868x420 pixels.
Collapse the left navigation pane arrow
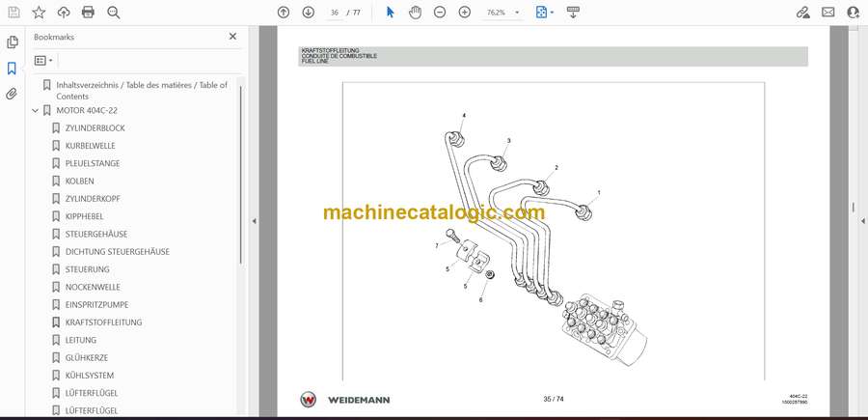click(x=254, y=221)
